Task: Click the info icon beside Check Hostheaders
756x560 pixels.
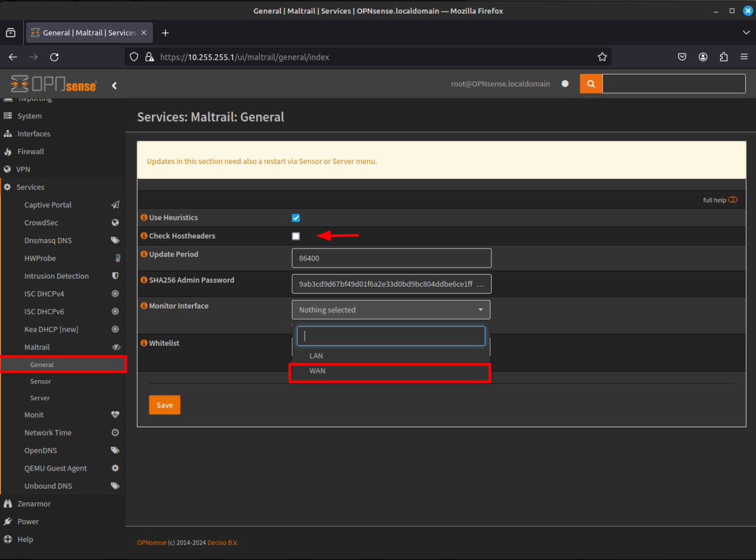Action: pyautogui.click(x=144, y=236)
